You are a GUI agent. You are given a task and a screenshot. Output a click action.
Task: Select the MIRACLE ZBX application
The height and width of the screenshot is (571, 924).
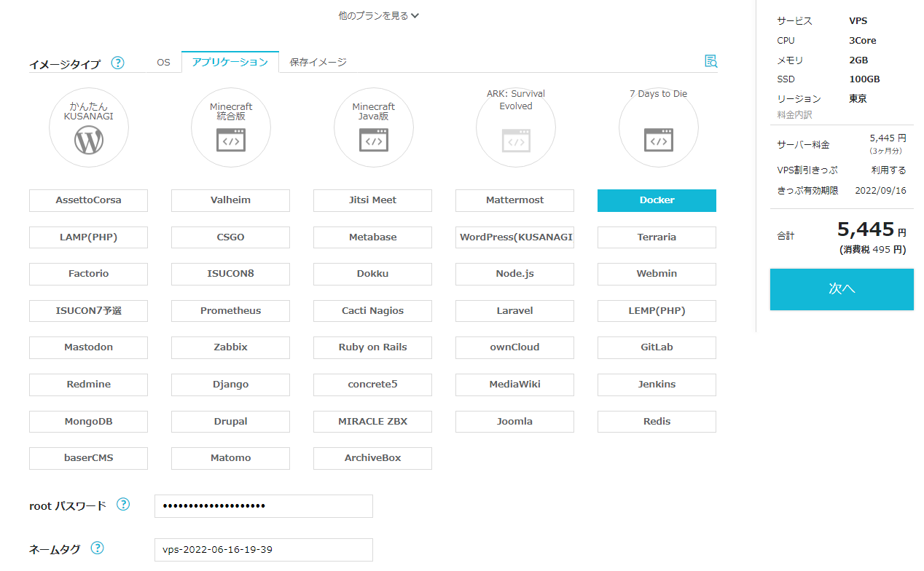pos(372,422)
